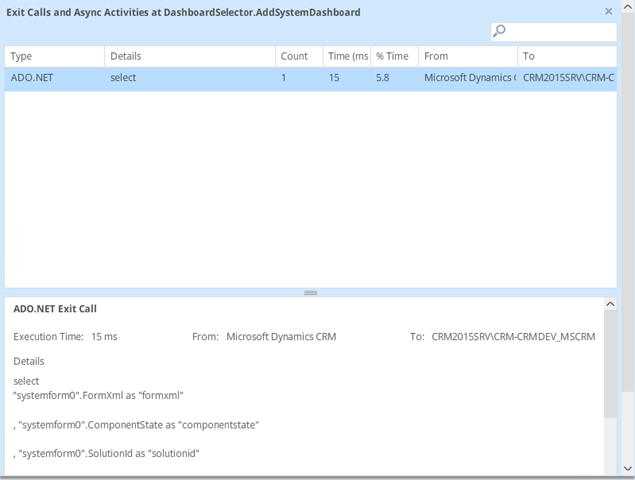Image resolution: width=635 pixels, height=480 pixels.
Task: Close the Exit Calls dialog
Action: point(609,11)
